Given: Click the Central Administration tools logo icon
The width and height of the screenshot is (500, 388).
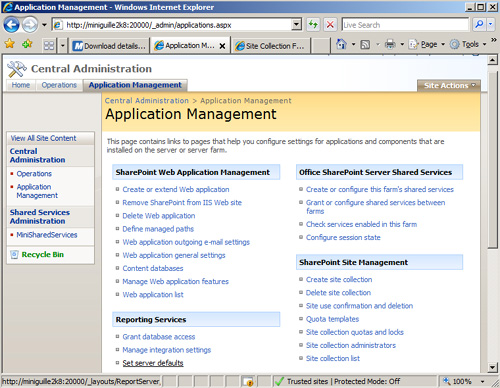Looking at the screenshot, I should 17,69.
